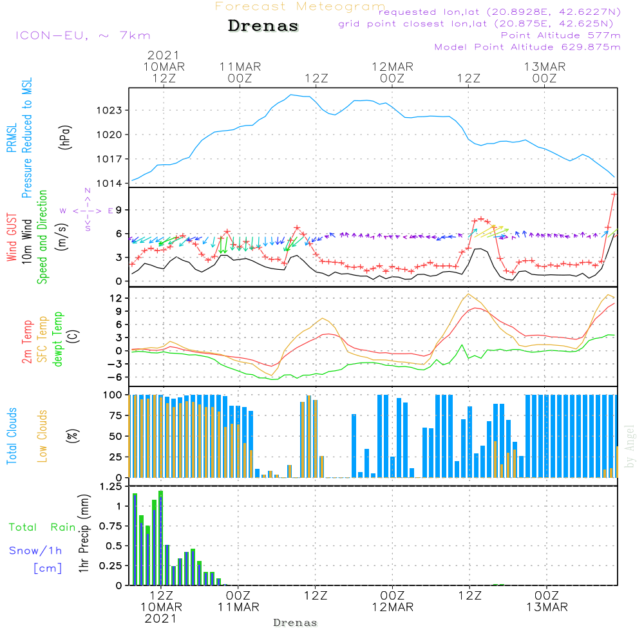Click the orange 'SFC Temp' label
644x644 pixels.
tap(43, 339)
